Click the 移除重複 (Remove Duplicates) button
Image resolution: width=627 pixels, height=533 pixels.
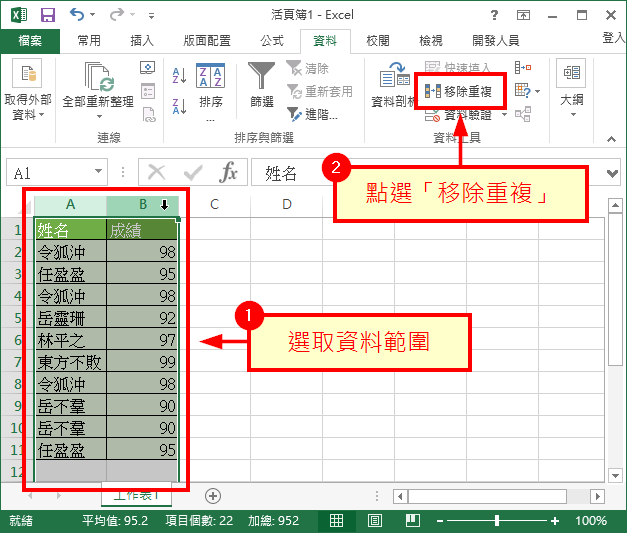pyautogui.click(x=462, y=92)
